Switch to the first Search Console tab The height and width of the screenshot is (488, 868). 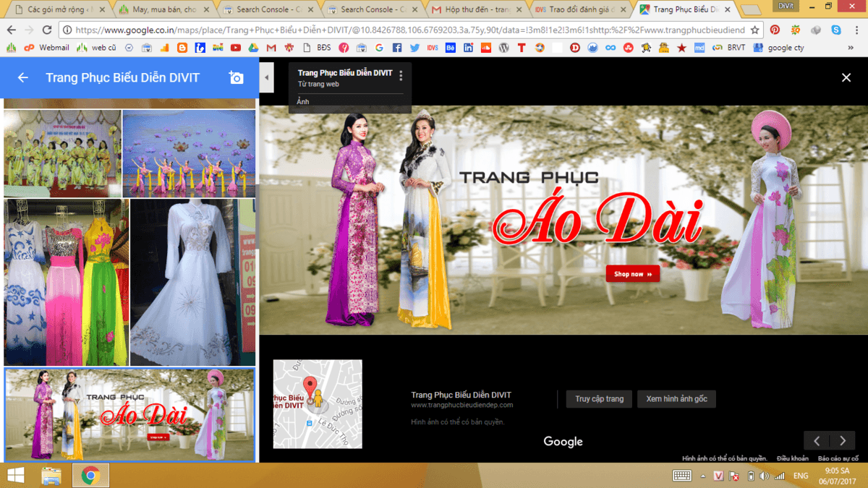[269, 10]
